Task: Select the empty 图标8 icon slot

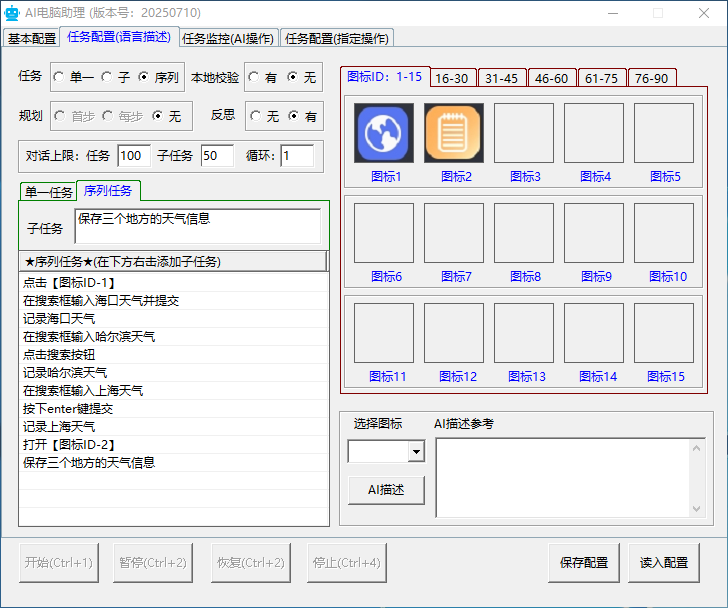Action: click(524, 233)
